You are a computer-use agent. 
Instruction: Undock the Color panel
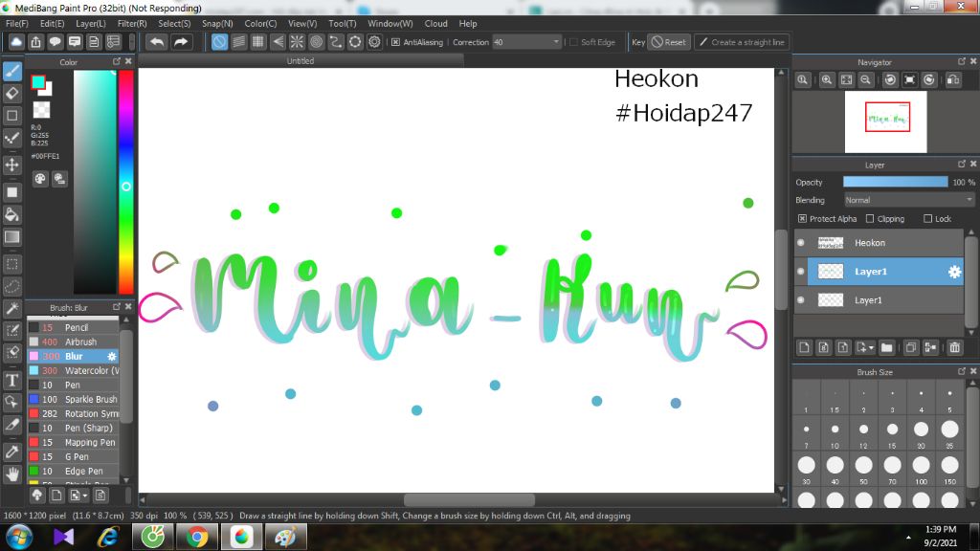117,61
